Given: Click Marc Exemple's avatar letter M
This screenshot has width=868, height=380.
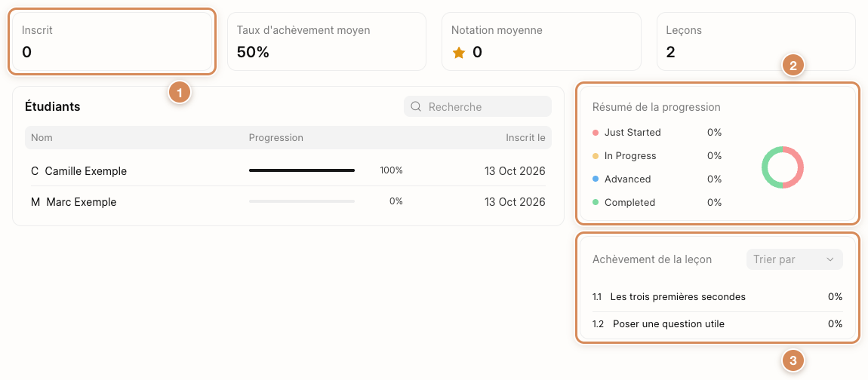Looking at the screenshot, I should 35,203.
